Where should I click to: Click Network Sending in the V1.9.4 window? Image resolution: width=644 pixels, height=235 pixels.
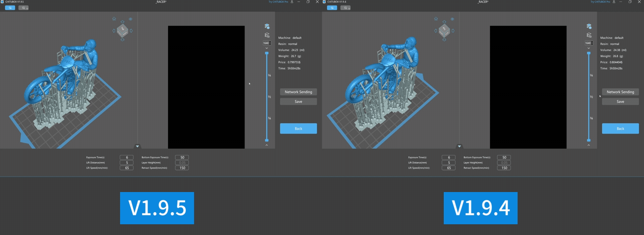(x=621, y=92)
